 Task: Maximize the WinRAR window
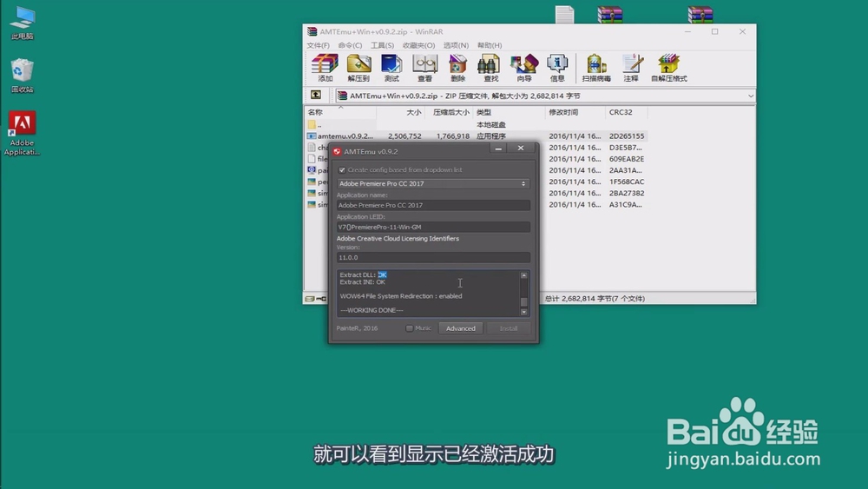click(714, 31)
